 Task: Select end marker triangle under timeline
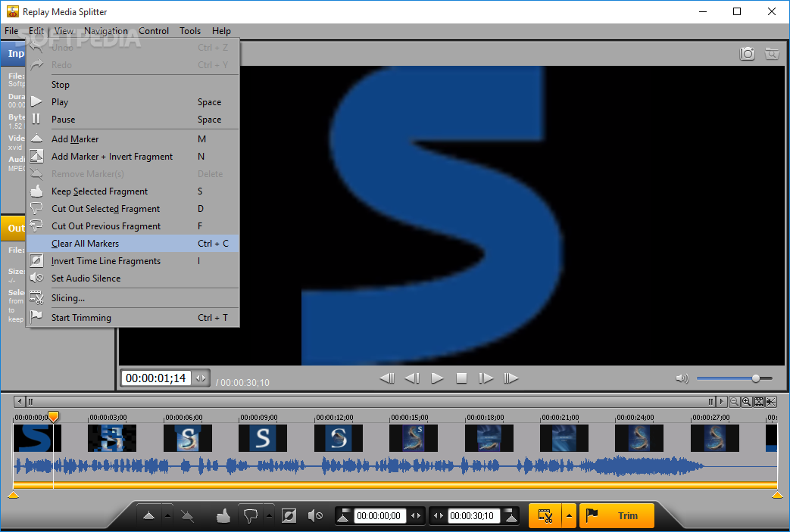coord(777,495)
